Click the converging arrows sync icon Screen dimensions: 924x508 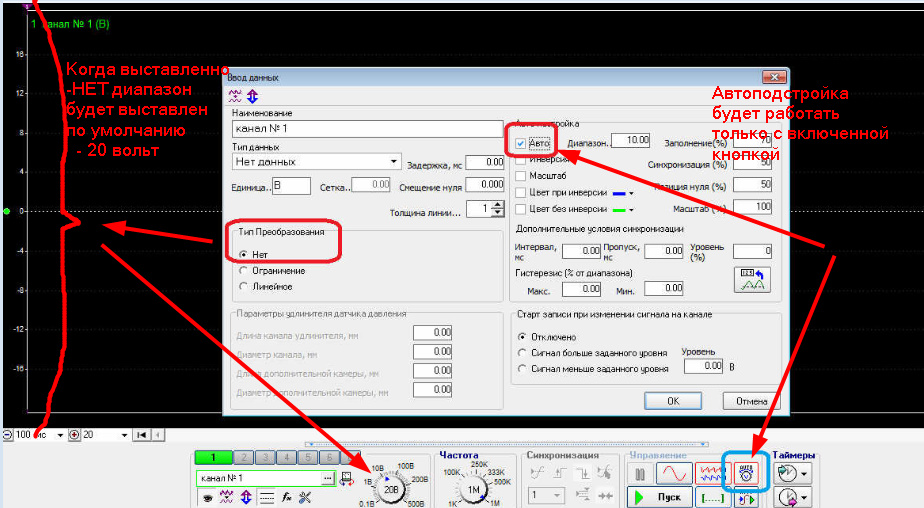[605, 496]
